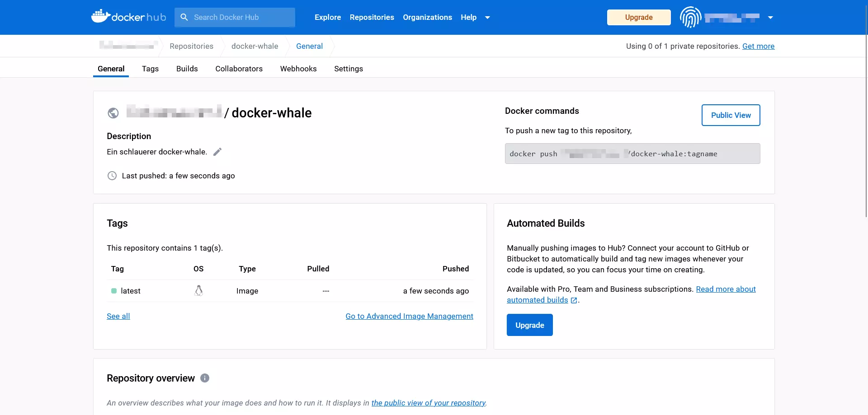Open the See all tags link
The width and height of the screenshot is (868, 415).
[118, 316]
